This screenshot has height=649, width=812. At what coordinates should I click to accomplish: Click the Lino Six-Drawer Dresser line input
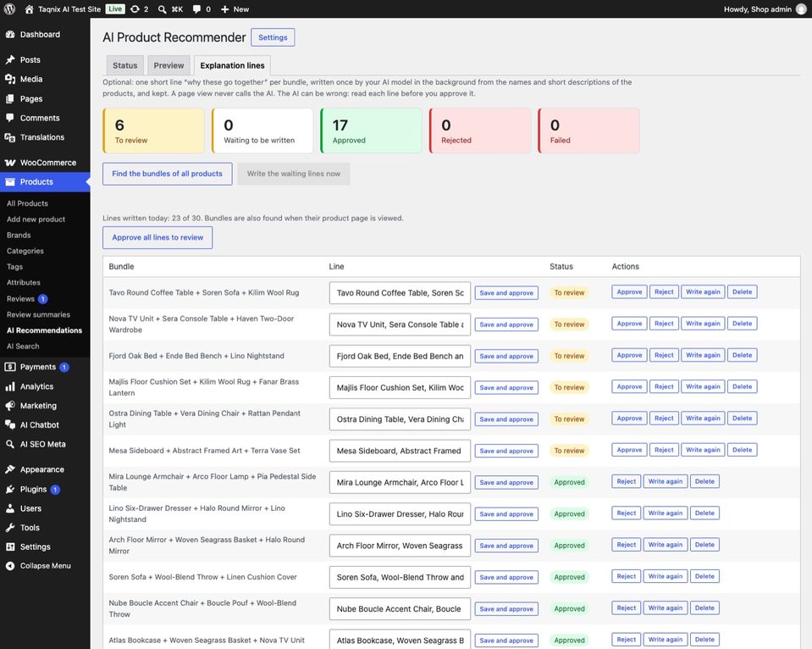400,514
